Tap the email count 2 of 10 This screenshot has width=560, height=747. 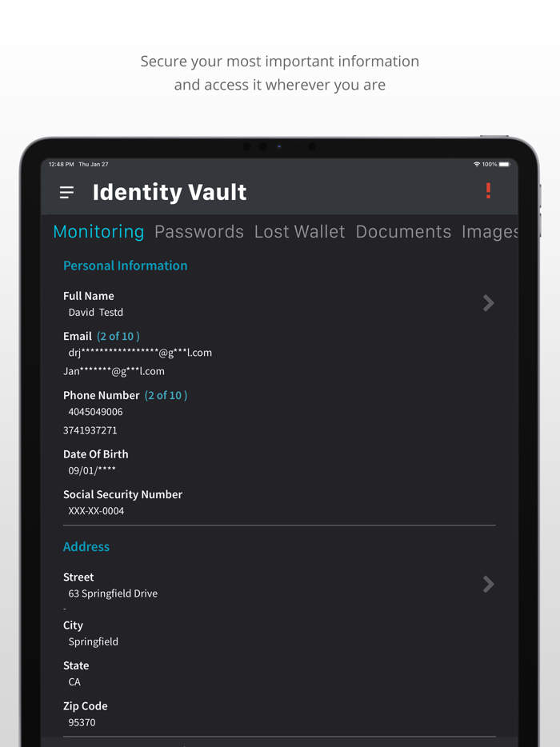[118, 337]
